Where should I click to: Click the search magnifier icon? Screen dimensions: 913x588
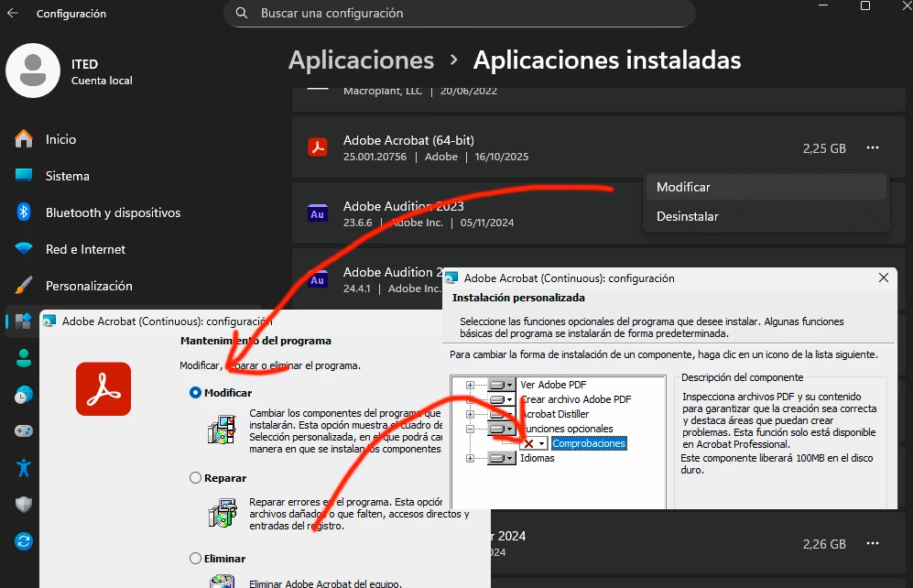(242, 13)
